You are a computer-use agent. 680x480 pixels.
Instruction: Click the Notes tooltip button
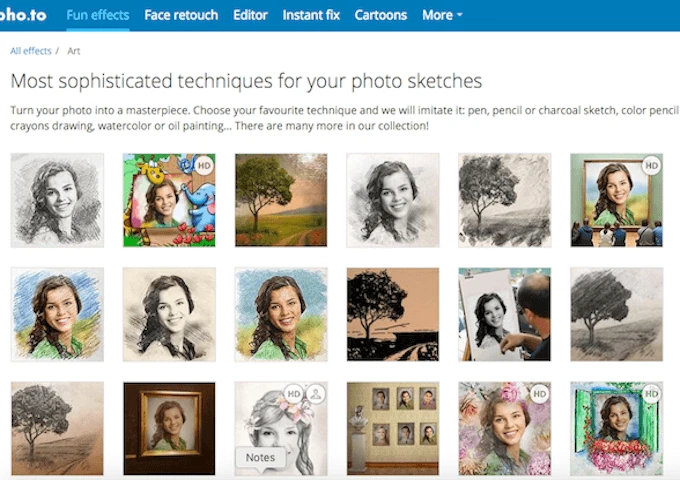pyautogui.click(x=260, y=457)
